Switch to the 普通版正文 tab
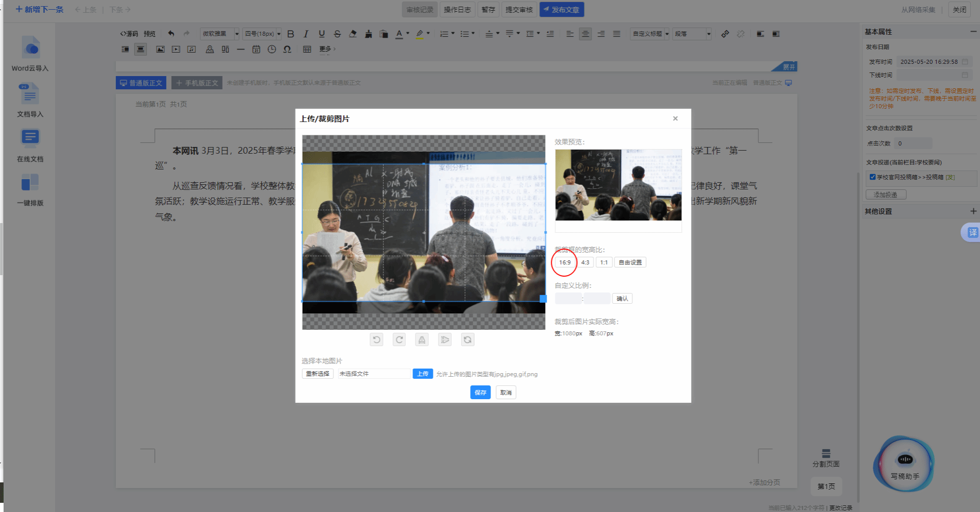 point(141,83)
